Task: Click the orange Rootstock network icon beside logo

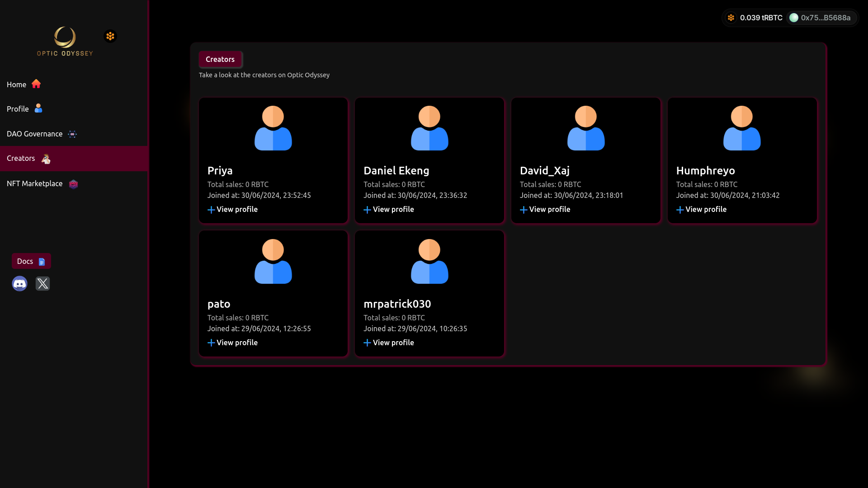Action: (110, 36)
